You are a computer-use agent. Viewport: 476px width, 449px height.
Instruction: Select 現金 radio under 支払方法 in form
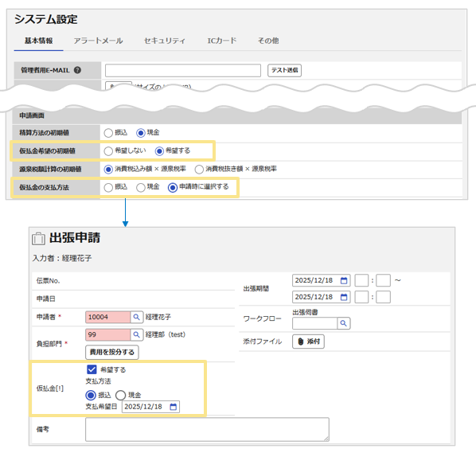[x=120, y=395]
